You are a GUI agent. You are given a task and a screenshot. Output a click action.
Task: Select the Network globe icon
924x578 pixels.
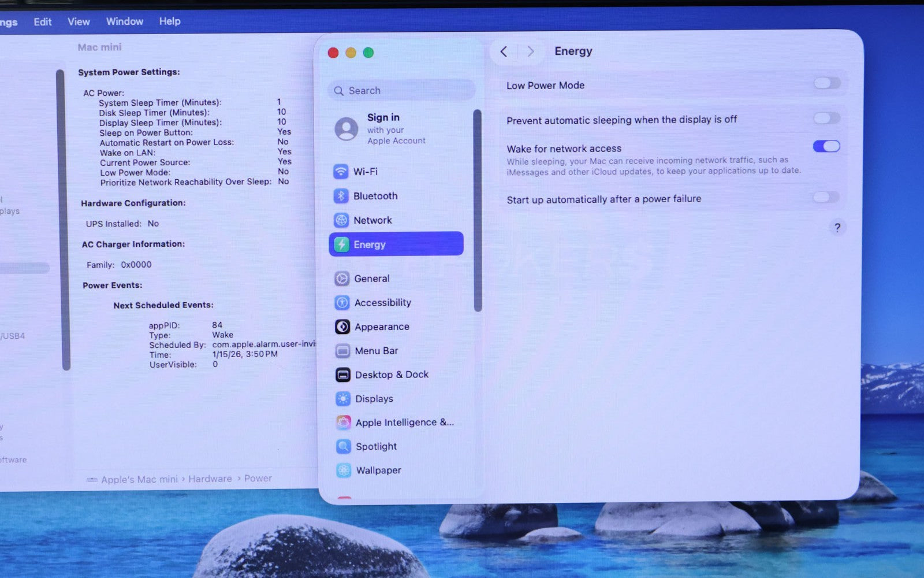[x=341, y=220]
